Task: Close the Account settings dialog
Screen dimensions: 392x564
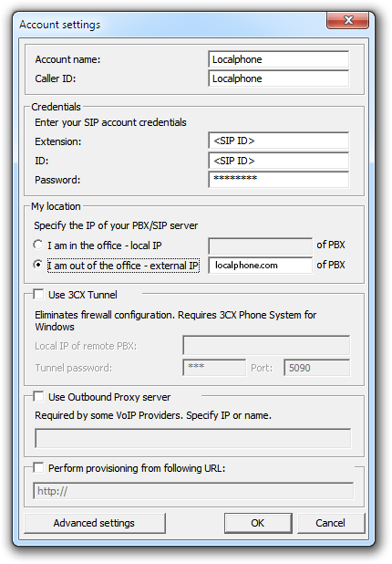Action: (347, 20)
